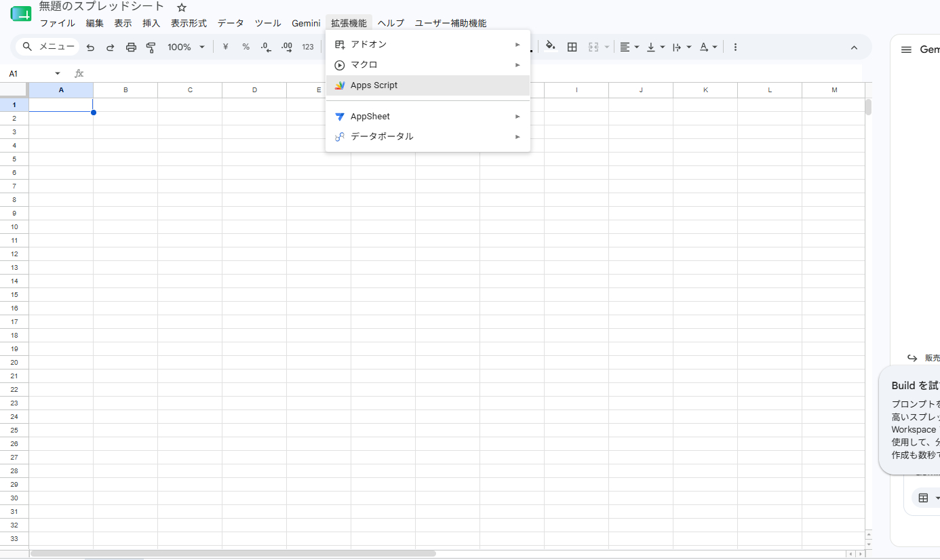This screenshot has height=560, width=940.
Task: Open the 挿入 menu
Action: [x=151, y=23]
